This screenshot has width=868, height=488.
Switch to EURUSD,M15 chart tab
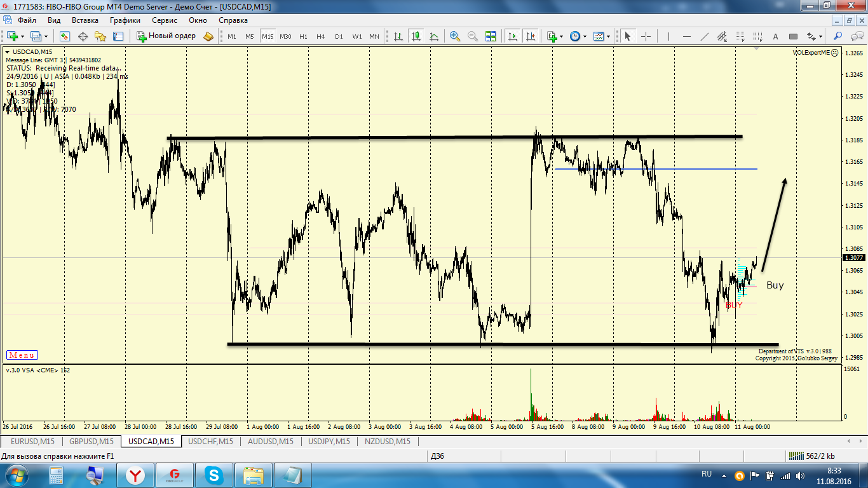(32, 441)
